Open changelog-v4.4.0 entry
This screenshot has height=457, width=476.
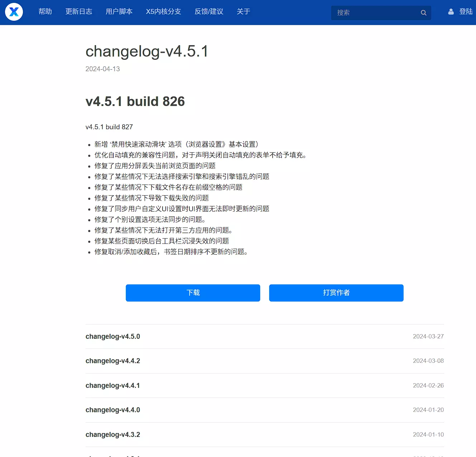(113, 410)
